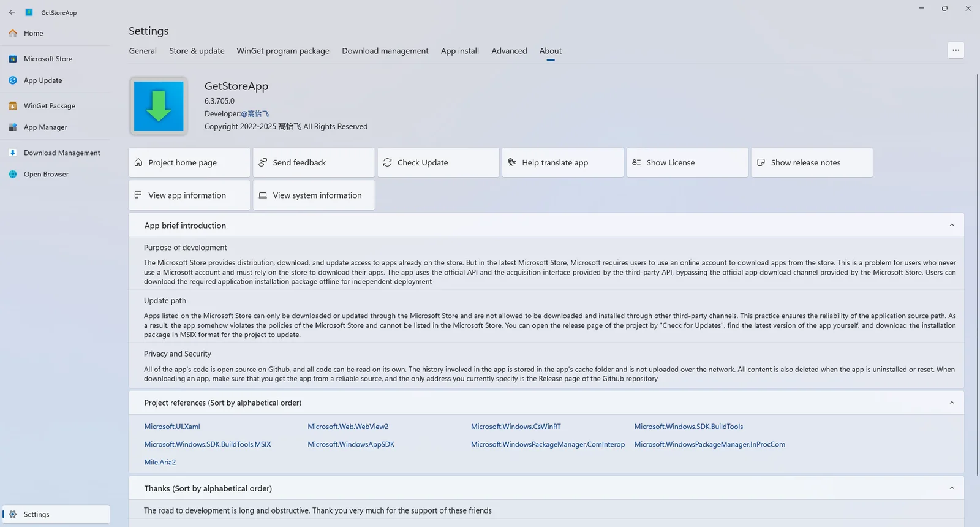
Task: Click the Show License button
Action: [687, 162]
